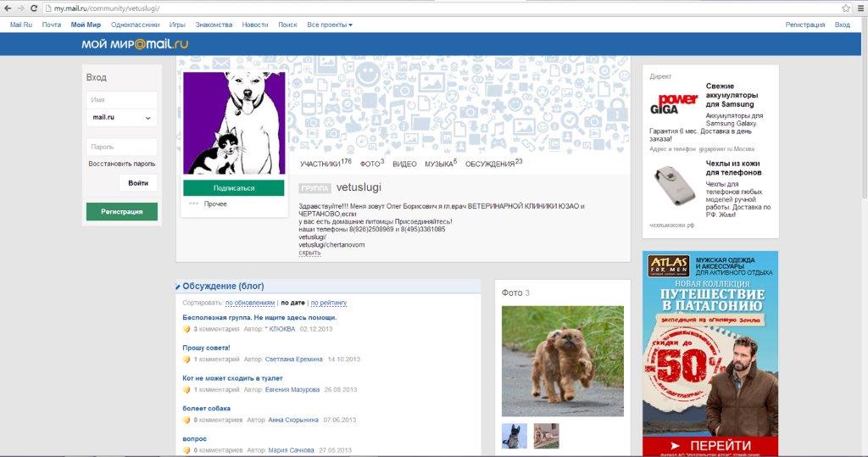Click the browser forward arrow

point(21,8)
